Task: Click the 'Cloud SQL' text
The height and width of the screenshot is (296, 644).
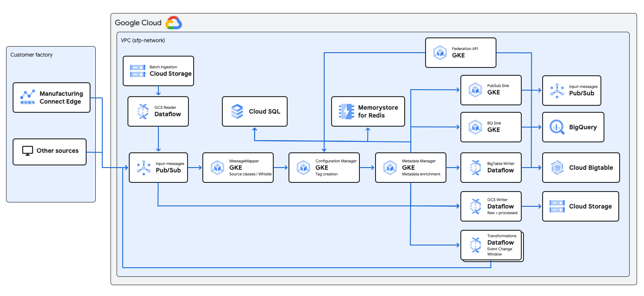Action: (x=265, y=111)
